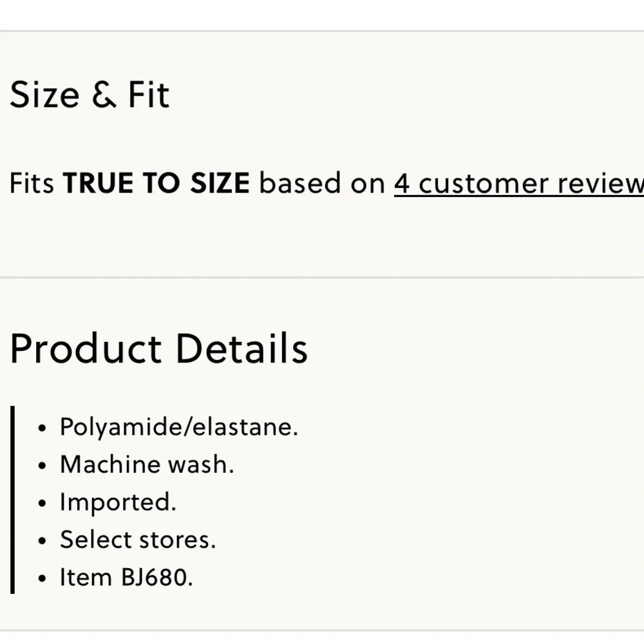This screenshot has height=644, width=644.
Task: Click the bullet dot before Imported
Action: pos(42,503)
